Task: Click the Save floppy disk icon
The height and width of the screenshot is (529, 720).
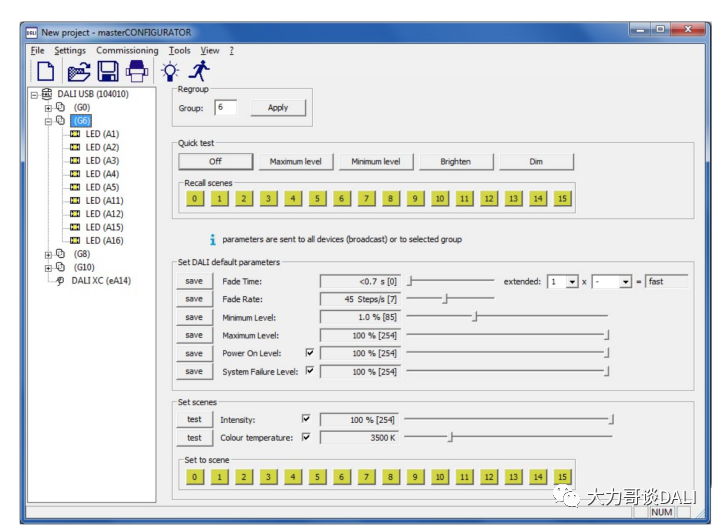Action: click(x=107, y=71)
